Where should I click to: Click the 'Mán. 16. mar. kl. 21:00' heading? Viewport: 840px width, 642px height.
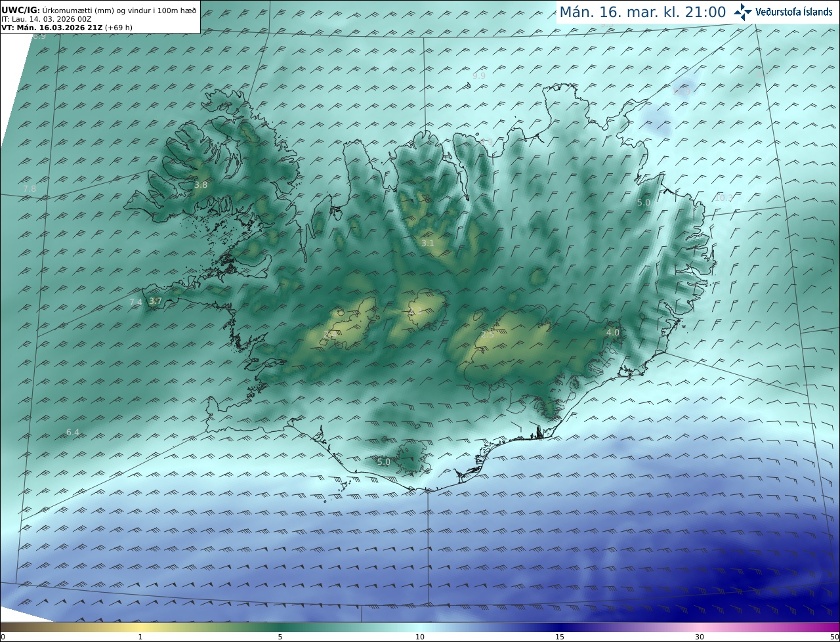point(642,12)
